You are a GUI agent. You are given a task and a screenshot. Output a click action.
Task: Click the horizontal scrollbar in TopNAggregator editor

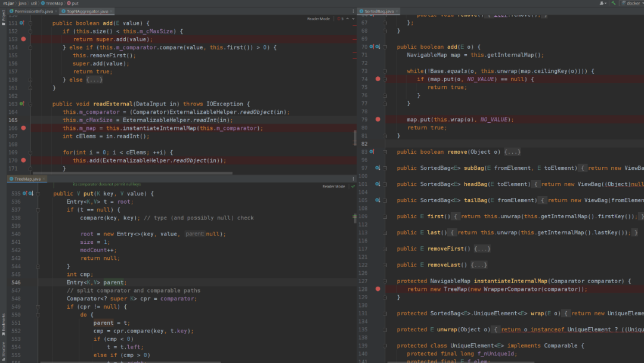pos(132,173)
